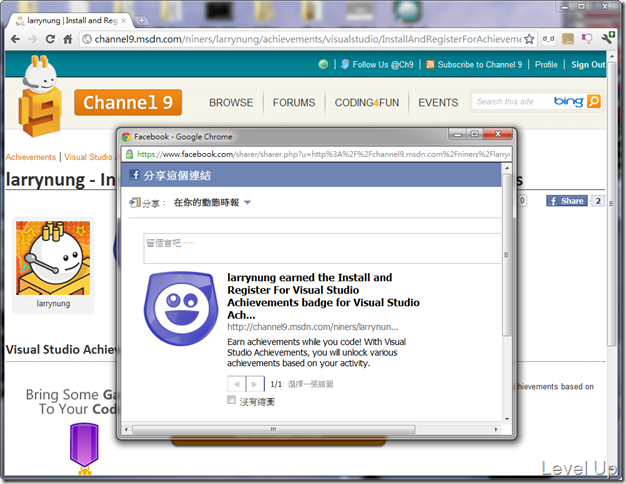626x484 pixels.
Task: Click the Achievements breadcrumb link
Action: (x=31, y=157)
